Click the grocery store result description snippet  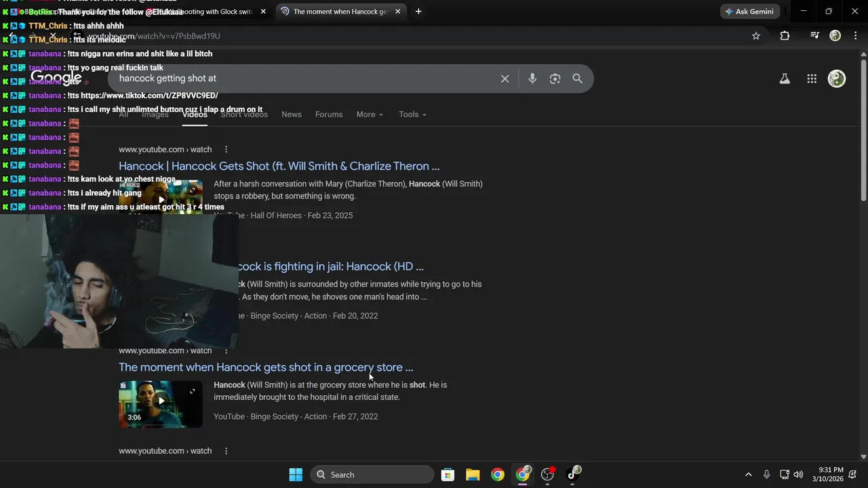pos(330,391)
